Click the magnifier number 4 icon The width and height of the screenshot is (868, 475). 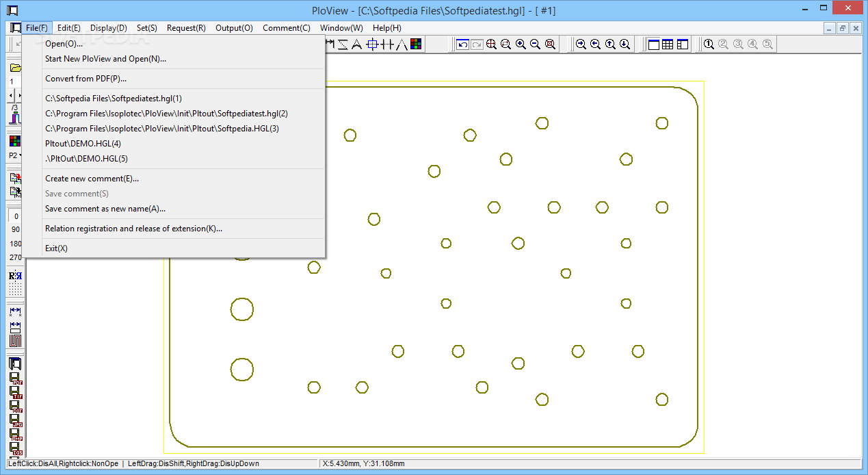(x=752, y=44)
